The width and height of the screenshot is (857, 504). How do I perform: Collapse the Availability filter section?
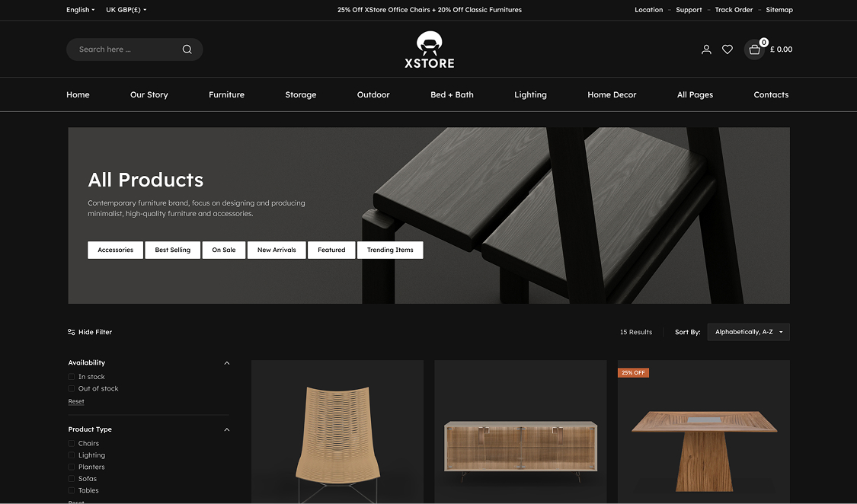226,363
